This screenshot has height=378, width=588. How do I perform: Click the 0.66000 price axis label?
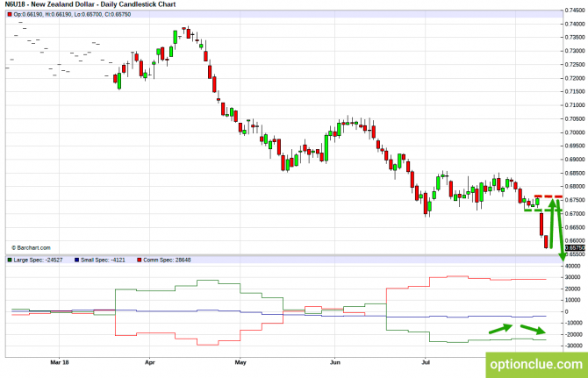click(575, 241)
